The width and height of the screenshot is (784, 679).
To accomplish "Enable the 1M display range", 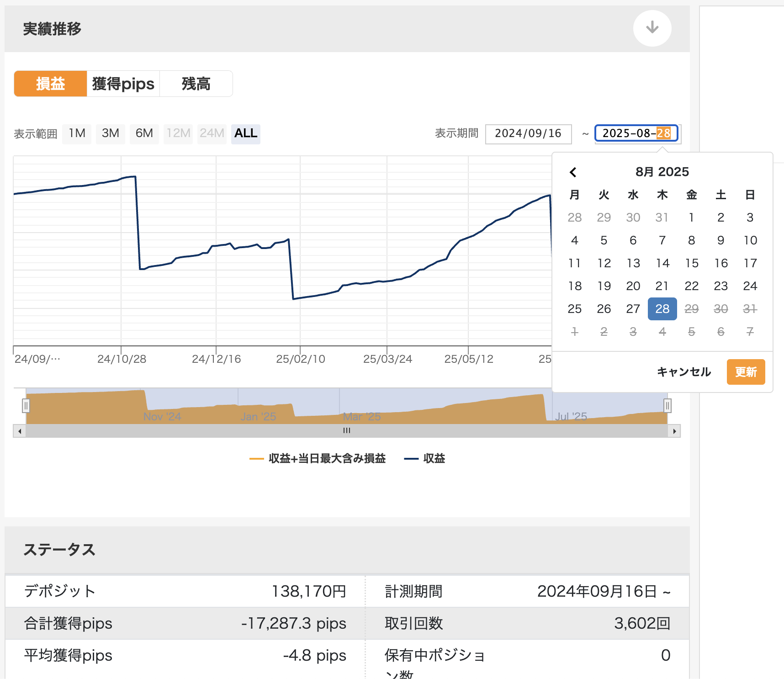I will 76,133.
